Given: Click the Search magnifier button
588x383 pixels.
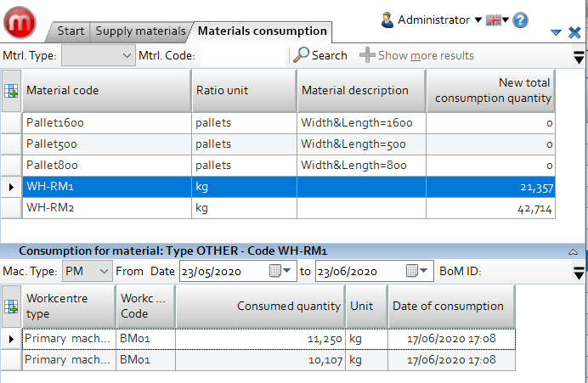Looking at the screenshot, I should point(320,55).
